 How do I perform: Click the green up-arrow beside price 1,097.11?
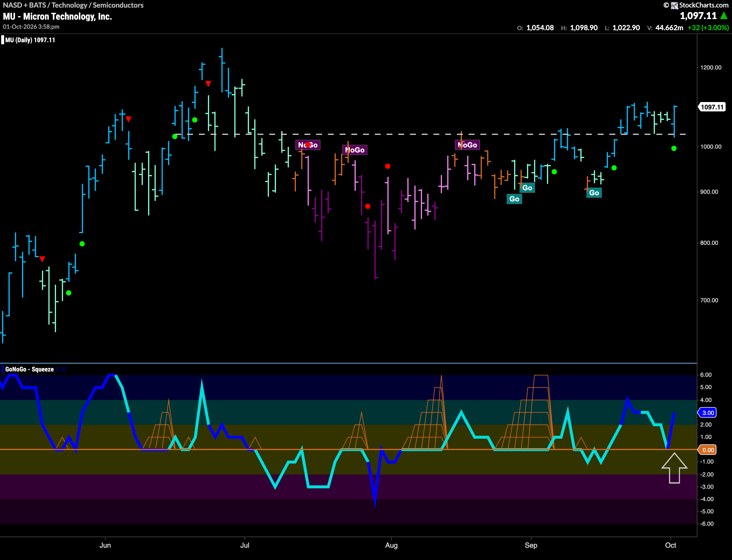click(724, 16)
